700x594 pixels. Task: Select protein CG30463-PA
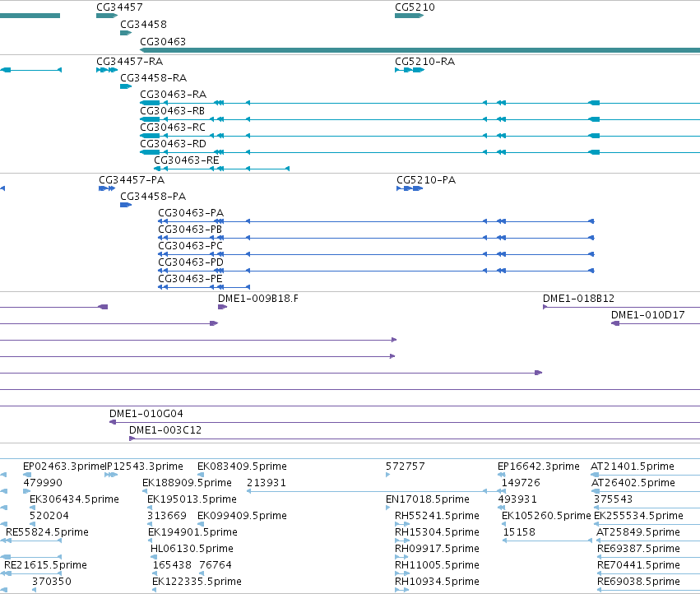point(191,213)
